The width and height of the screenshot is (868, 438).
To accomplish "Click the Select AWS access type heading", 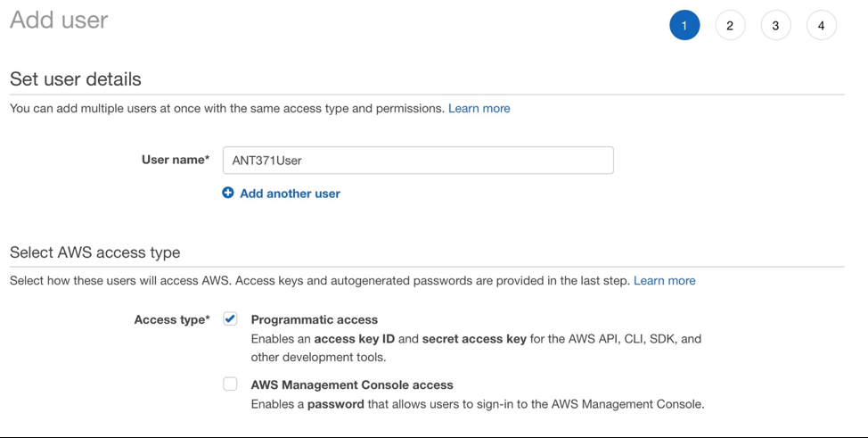I will 94,252.
